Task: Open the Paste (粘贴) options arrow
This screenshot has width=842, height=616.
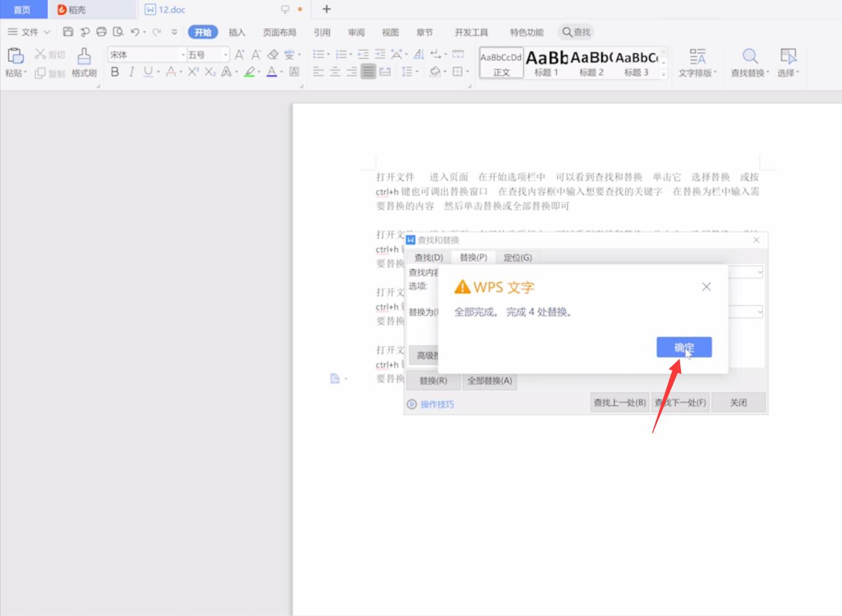Action: click(26, 73)
